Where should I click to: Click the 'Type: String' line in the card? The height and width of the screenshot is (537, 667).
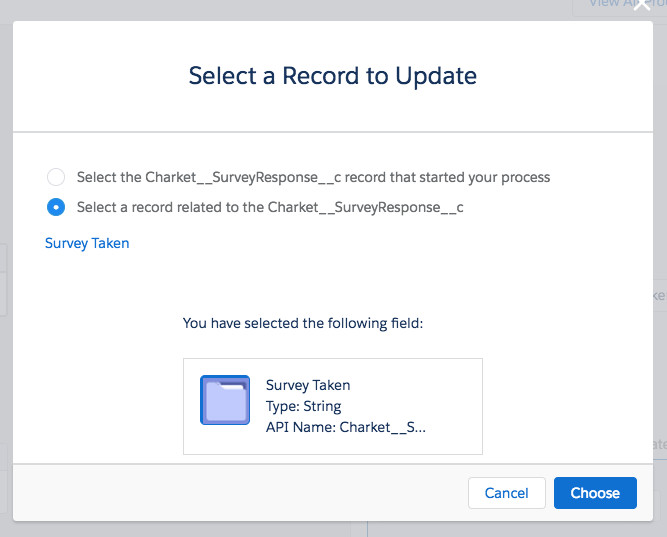(304, 406)
